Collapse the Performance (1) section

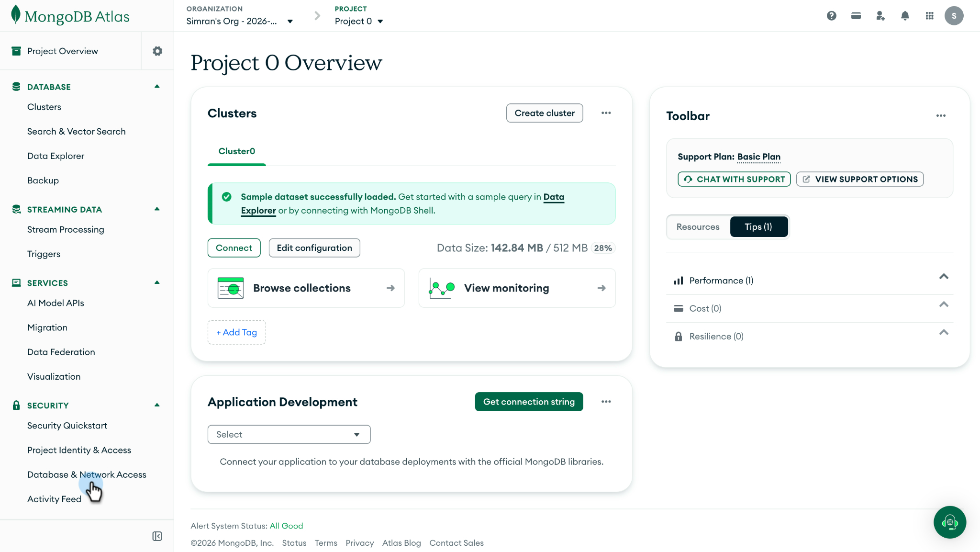tap(944, 277)
